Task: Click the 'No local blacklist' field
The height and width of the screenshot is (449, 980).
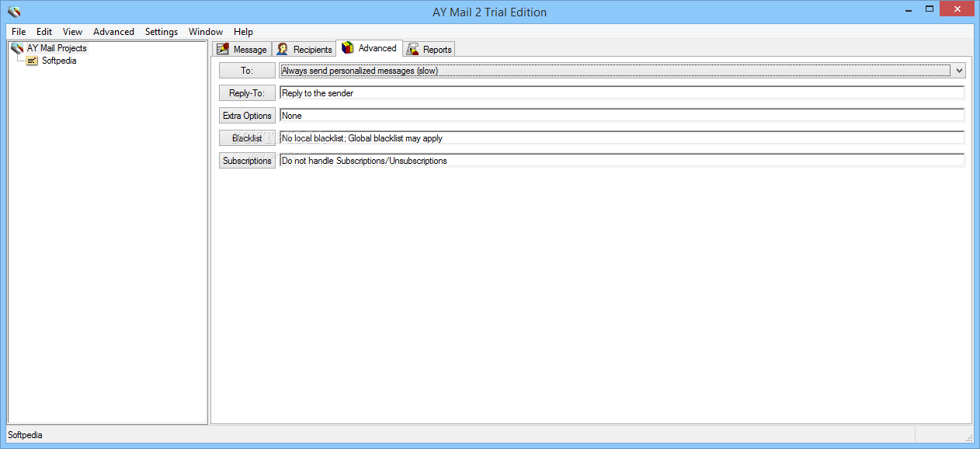Action: click(x=622, y=138)
